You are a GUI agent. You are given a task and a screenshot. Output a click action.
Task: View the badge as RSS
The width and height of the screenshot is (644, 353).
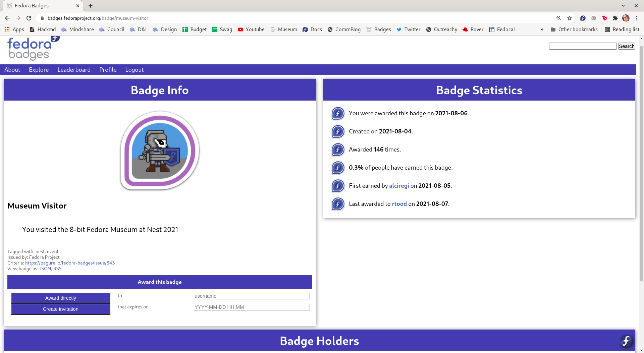57,269
